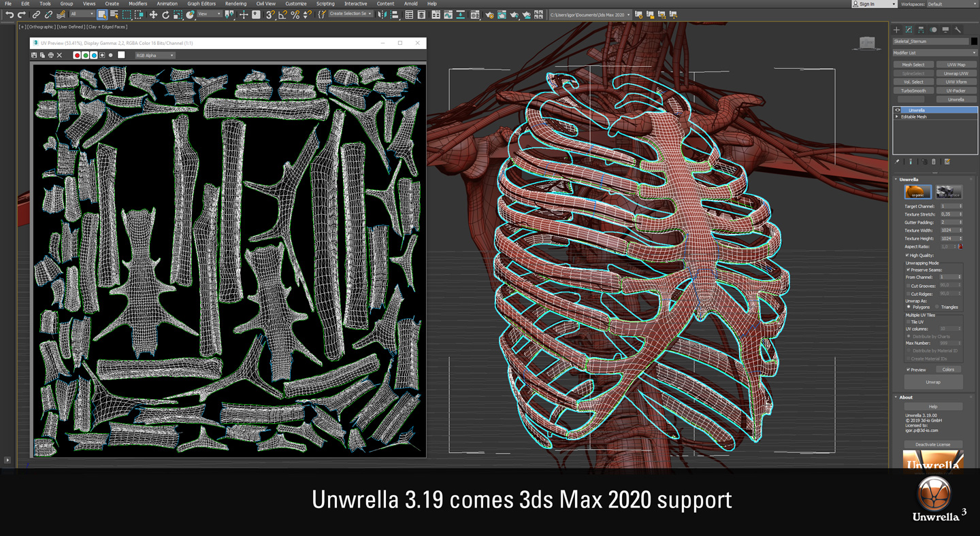Toggle the 3D Snaps icon
980x536 pixels.
[x=270, y=14]
